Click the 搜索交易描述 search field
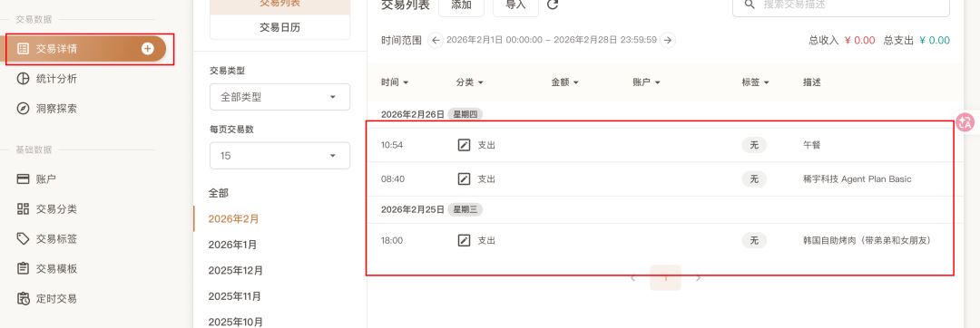The height and width of the screenshot is (328, 980). pos(840,6)
